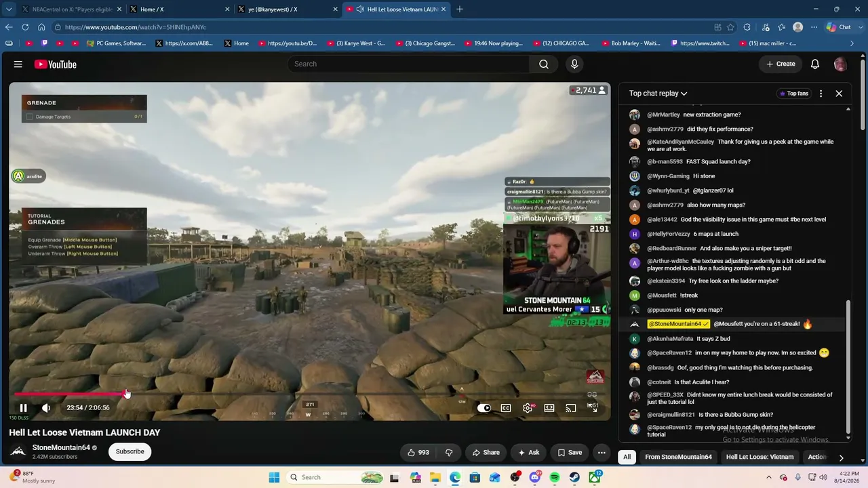This screenshot has height=488, width=868.
Task: Expand the Top chat replay dropdown
Action: (x=658, y=94)
